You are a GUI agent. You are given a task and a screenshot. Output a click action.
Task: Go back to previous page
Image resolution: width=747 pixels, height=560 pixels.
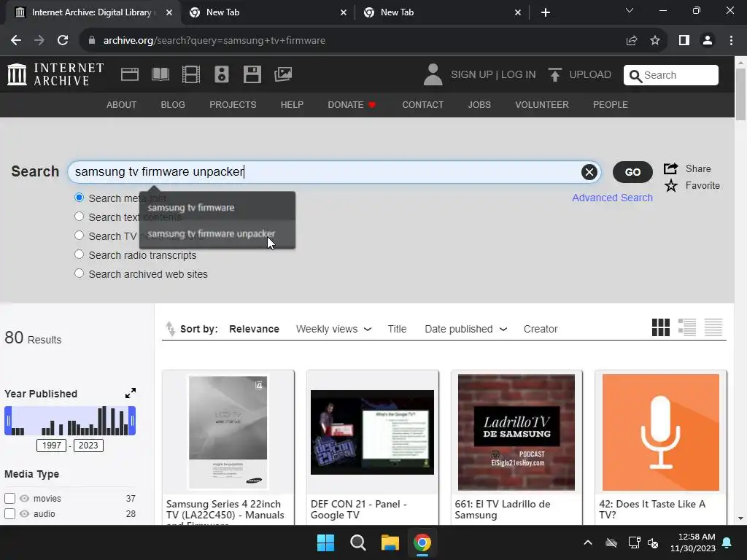click(x=16, y=41)
